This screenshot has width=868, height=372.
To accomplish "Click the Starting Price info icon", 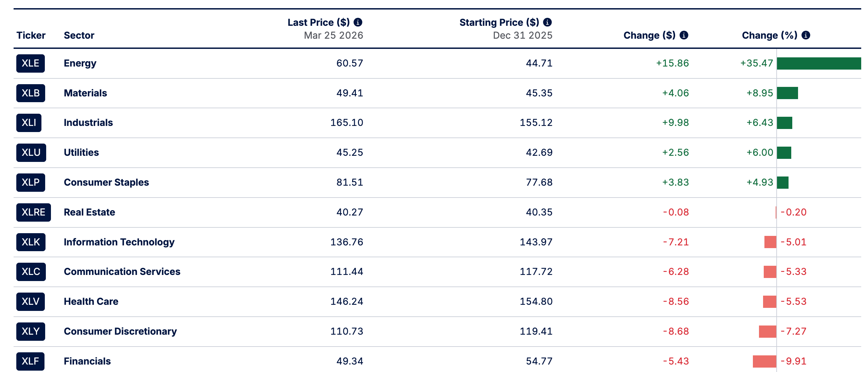I will tap(547, 22).
